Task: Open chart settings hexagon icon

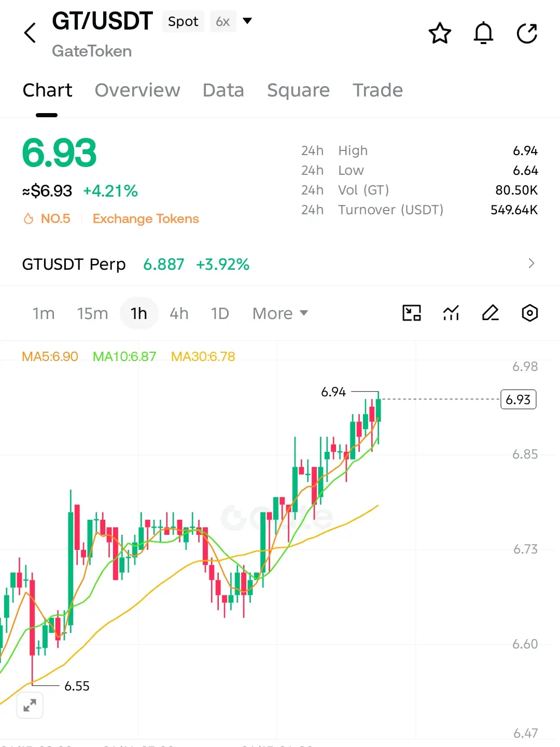Action: tap(529, 313)
